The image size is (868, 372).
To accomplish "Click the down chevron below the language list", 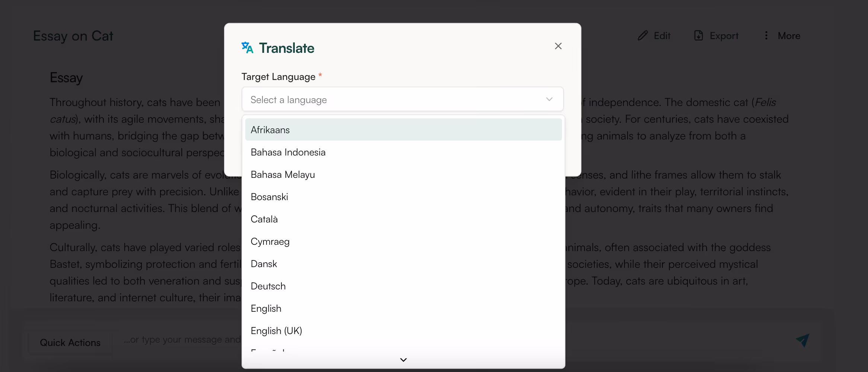I will coord(403,360).
